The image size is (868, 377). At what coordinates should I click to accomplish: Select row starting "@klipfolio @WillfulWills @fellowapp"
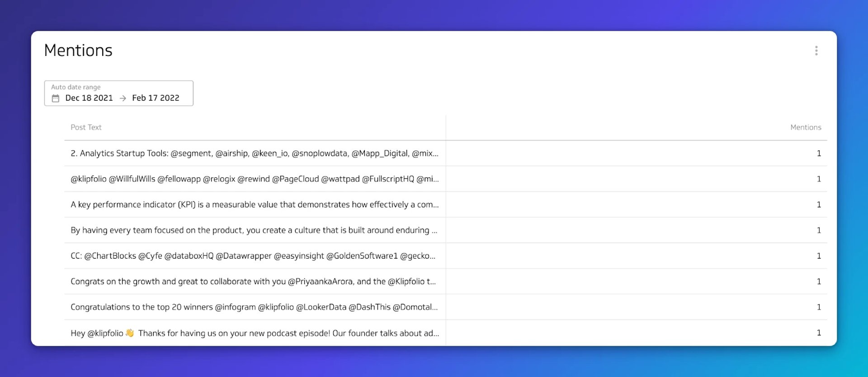(x=445, y=179)
